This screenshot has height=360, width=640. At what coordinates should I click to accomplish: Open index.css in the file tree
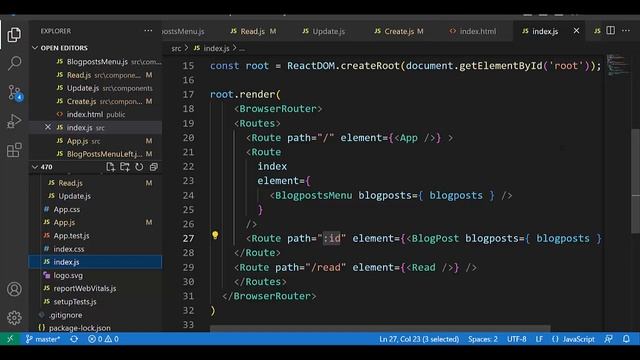point(96,249)
